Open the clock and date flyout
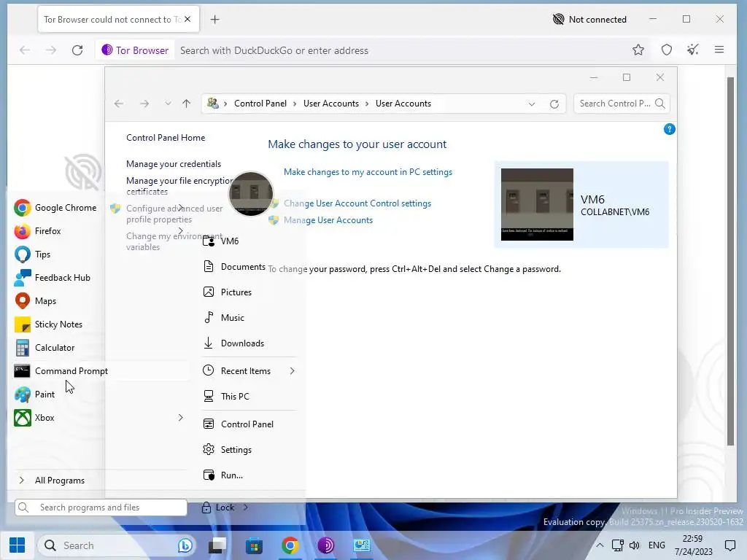This screenshot has width=747, height=560. coord(693,545)
